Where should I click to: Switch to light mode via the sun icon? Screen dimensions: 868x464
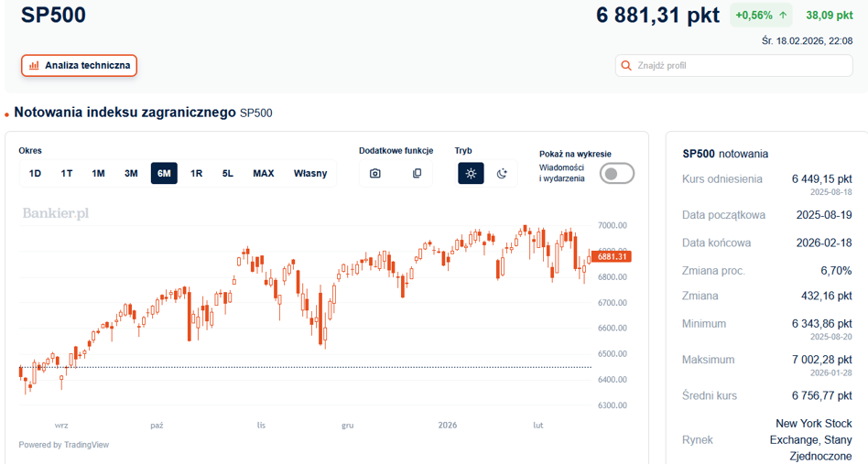(472, 174)
